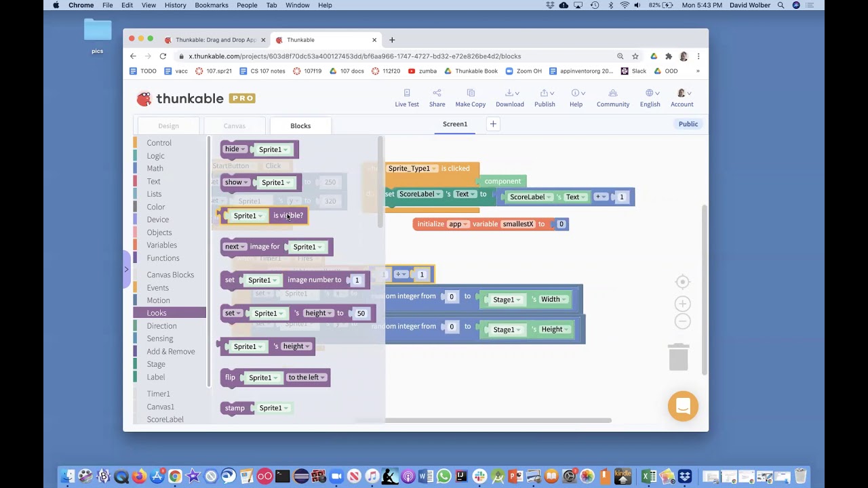Open the CS 107 notes bookmark
The image size is (868, 488).
[x=262, y=70]
